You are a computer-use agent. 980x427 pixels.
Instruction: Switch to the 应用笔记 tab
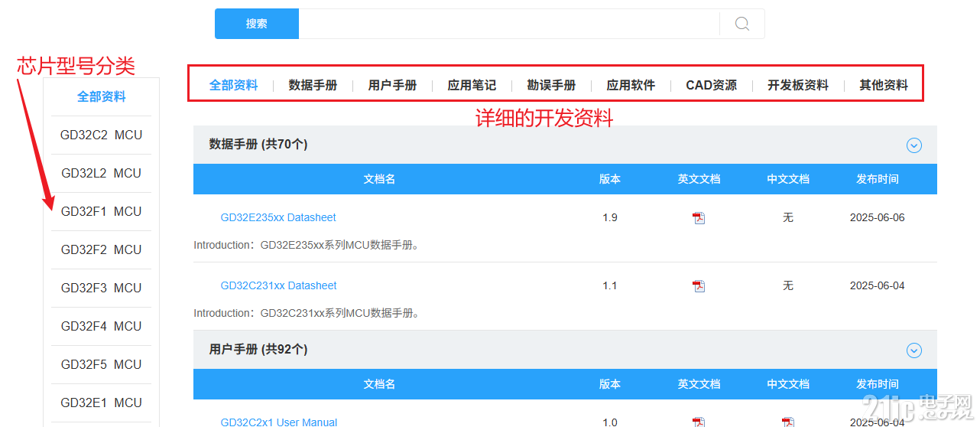472,85
